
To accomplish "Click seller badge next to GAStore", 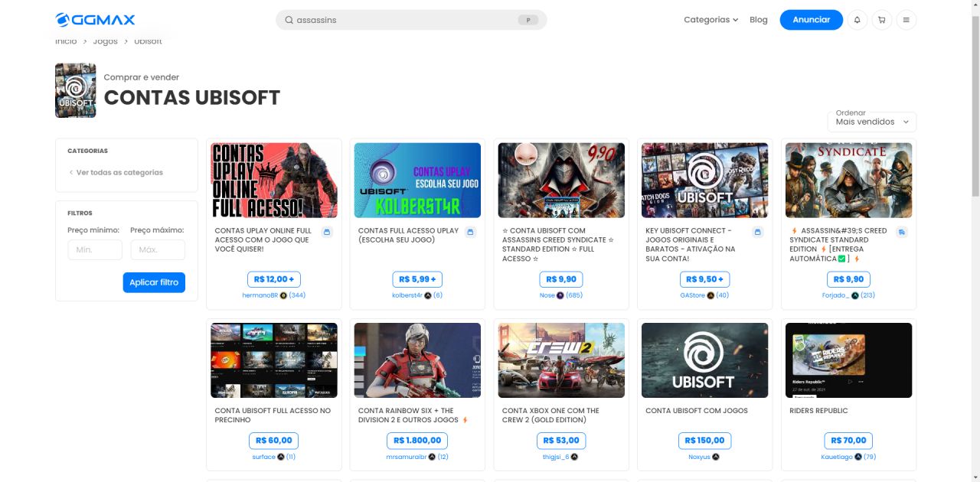I will tap(710, 295).
